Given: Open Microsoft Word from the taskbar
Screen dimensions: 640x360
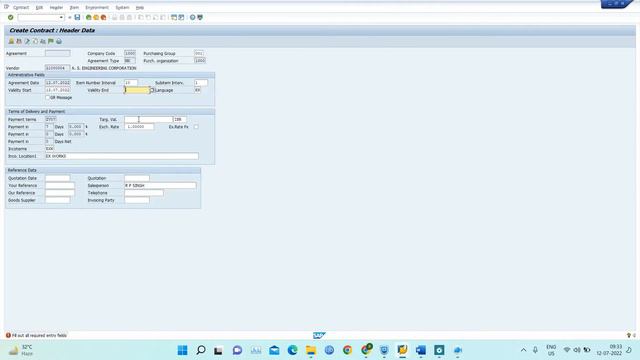Looking at the screenshot, I should 420,350.
